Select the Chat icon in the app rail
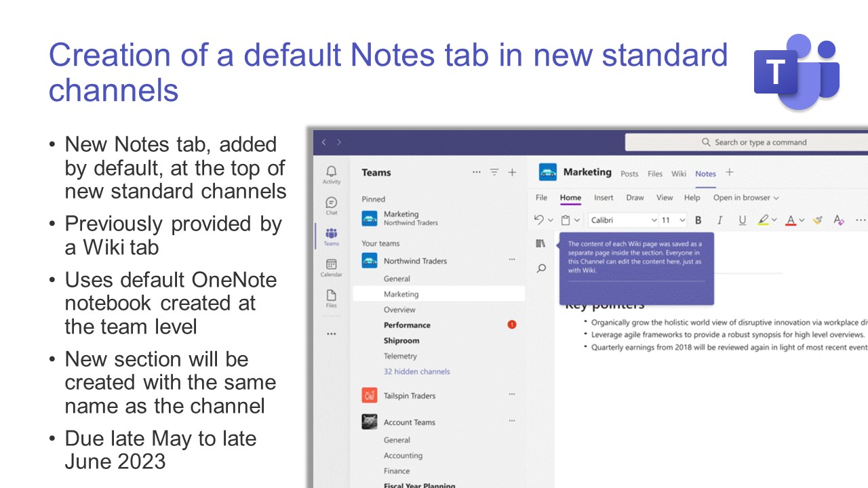This screenshot has width=868, height=488. [331, 203]
